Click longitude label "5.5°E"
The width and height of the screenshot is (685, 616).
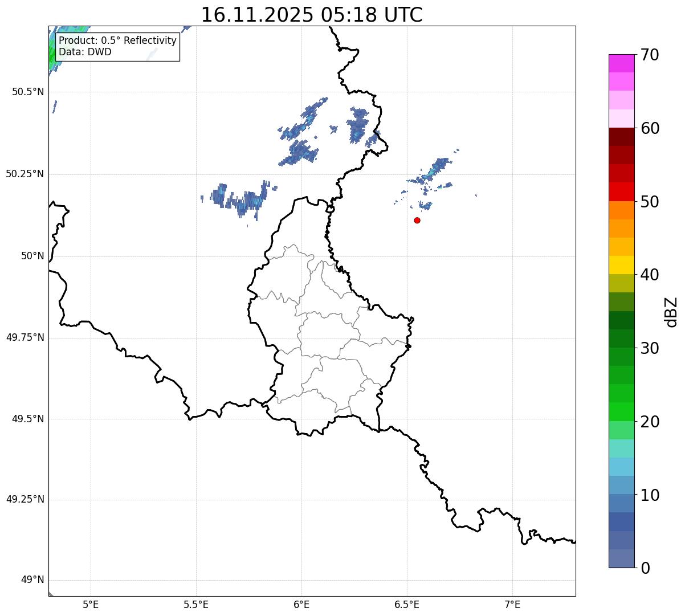(x=196, y=604)
